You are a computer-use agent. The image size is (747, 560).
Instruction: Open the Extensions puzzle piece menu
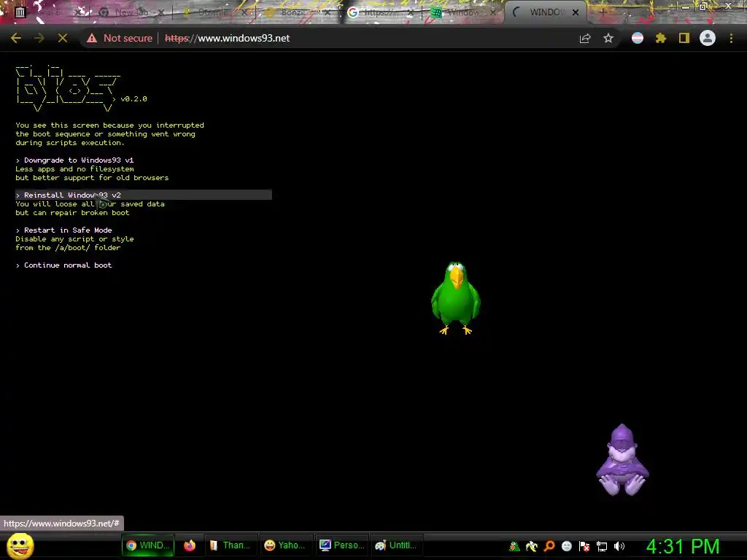(661, 38)
